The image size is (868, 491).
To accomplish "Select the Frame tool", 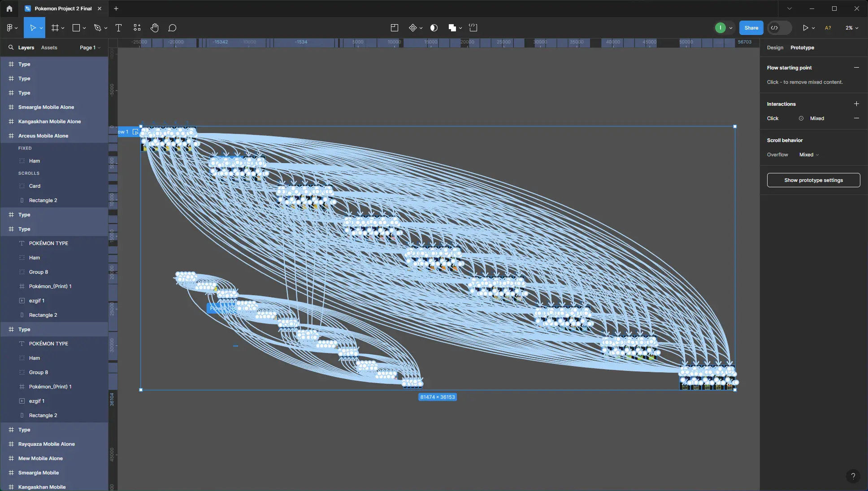I will pyautogui.click(x=55, y=28).
